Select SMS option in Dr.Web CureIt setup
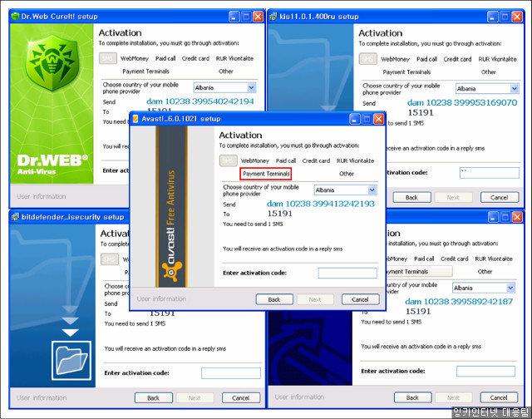Image resolution: width=532 pixels, height=419 pixels. click(108, 58)
